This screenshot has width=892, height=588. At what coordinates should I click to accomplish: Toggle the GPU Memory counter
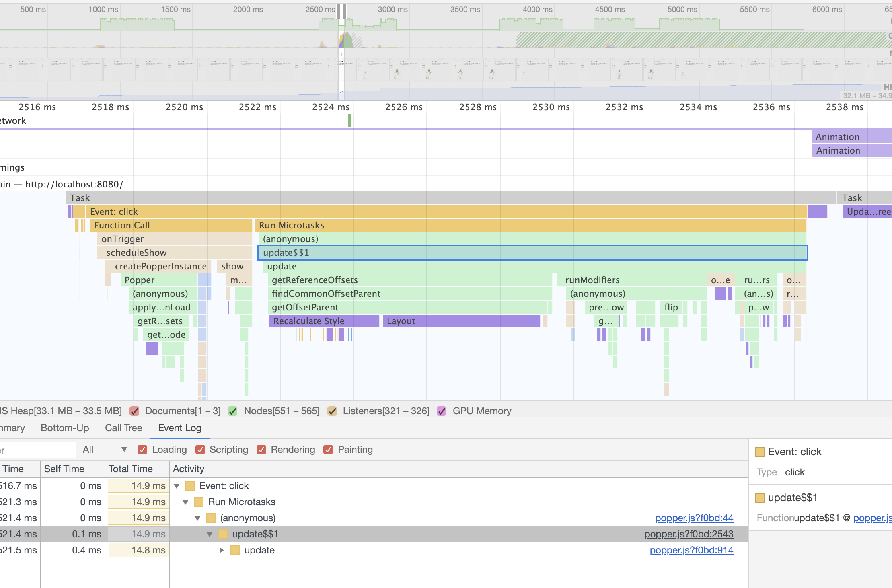coord(442,411)
